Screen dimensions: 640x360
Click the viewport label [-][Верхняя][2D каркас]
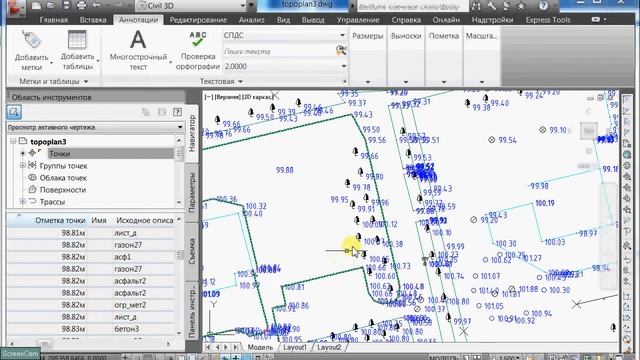coord(239,97)
